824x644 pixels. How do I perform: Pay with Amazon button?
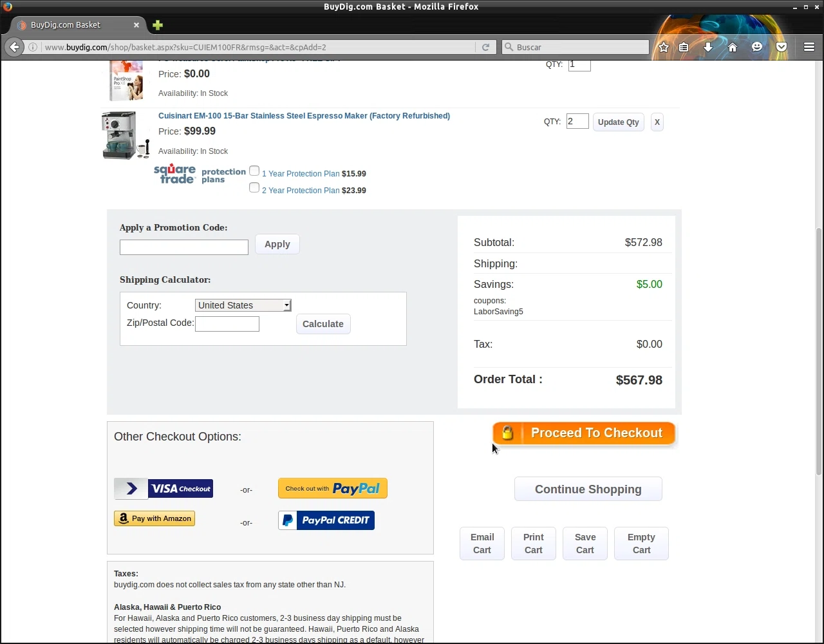click(x=154, y=518)
